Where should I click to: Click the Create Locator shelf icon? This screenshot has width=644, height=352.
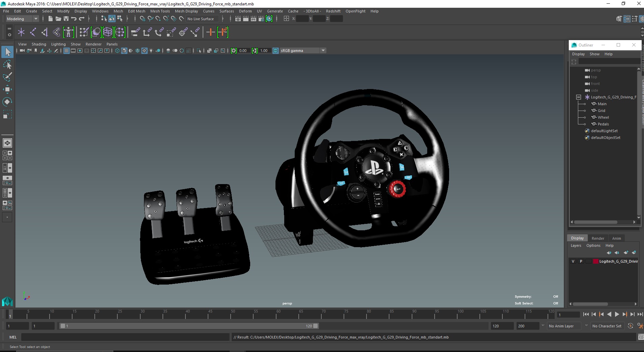tap(21, 32)
